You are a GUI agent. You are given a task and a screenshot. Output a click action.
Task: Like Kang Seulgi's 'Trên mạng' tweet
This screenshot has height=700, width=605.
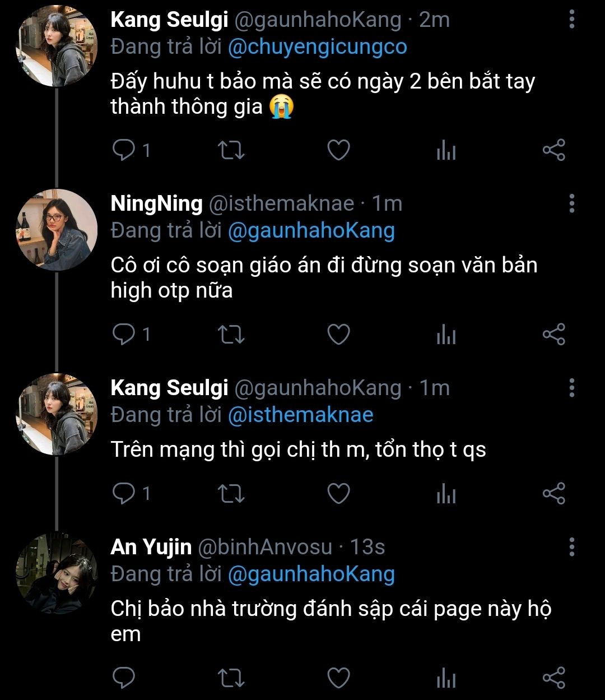click(338, 494)
